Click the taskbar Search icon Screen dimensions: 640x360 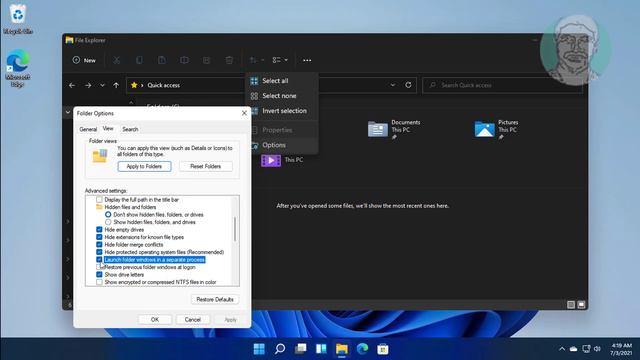click(x=280, y=349)
